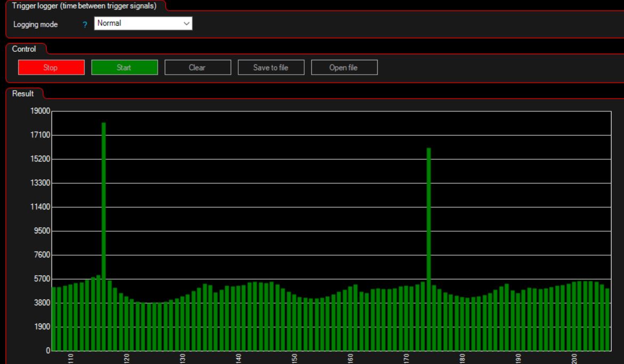Click the 9500 y-axis label

[x=42, y=231]
